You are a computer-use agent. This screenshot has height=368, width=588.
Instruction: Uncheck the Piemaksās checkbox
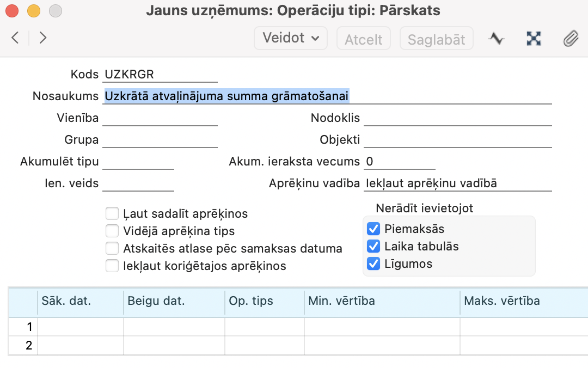tap(373, 229)
